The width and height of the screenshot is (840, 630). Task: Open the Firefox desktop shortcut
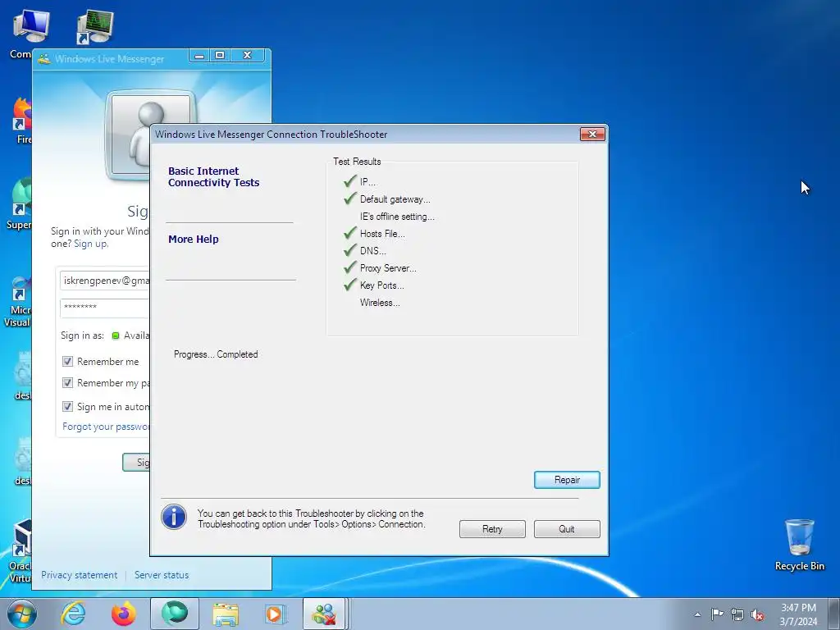(22, 121)
